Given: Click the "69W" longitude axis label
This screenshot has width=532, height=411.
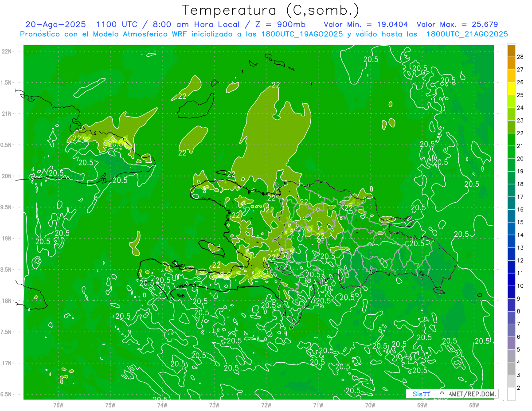Looking at the screenshot, I should 422,405.
